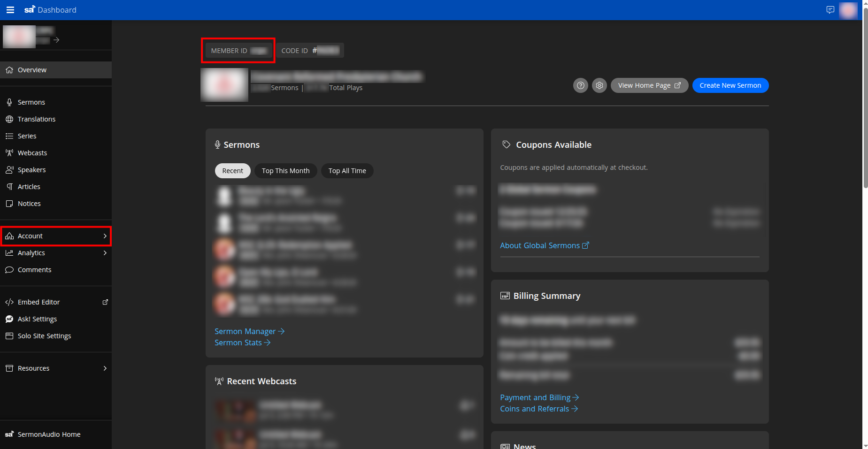
Task: Click the Recent Webcasts broadcast icon
Action: 219,381
